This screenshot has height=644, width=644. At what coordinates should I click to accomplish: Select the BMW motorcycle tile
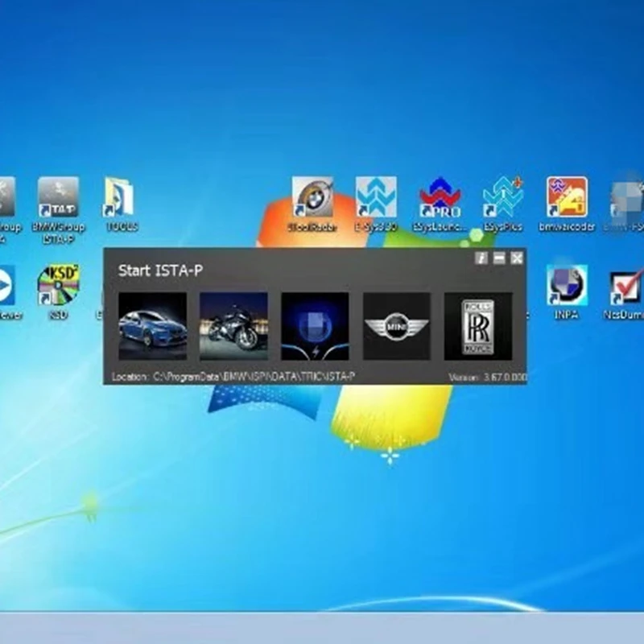[233, 326]
